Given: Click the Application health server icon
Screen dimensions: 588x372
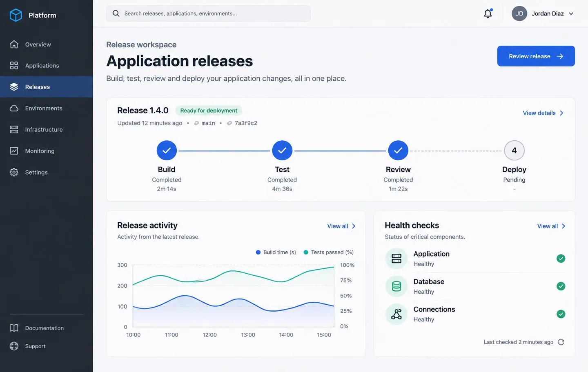Looking at the screenshot, I should pyautogui.click(x=396, y=259).
